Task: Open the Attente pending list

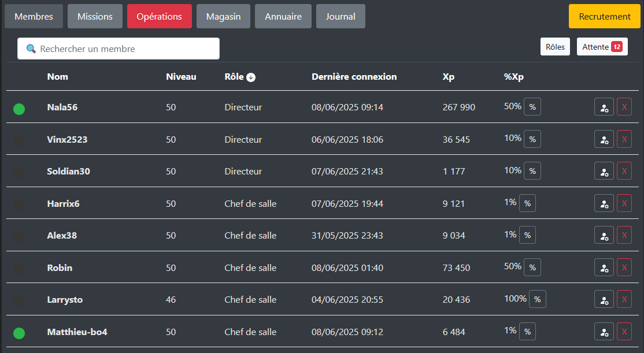Action: 602,47
